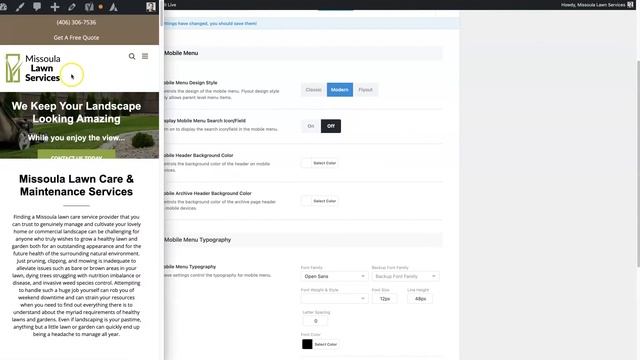Turn On mobile menu search icon
This screenshot has height=360, width=640.
(x=311, y=126)
